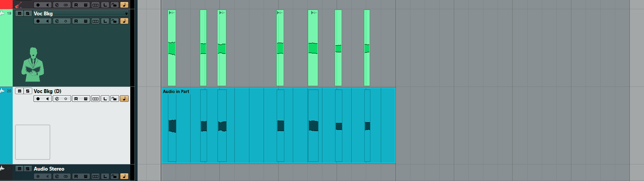The width and height of the screenshot is (644, 181).
Task: Open the Voc Bkg track name dropdown arrow
Action: 126,14
